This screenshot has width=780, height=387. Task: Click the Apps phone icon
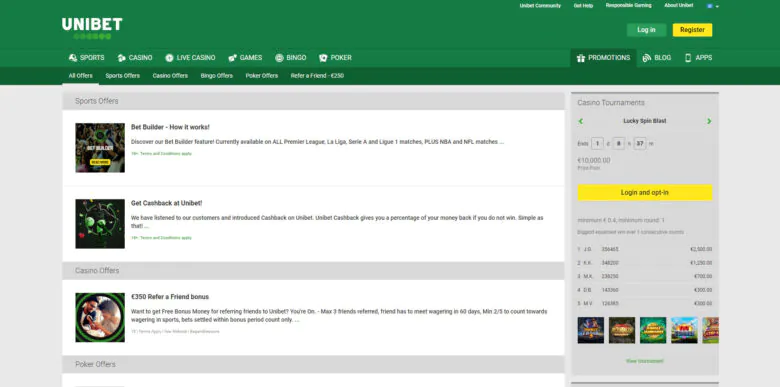688,58
